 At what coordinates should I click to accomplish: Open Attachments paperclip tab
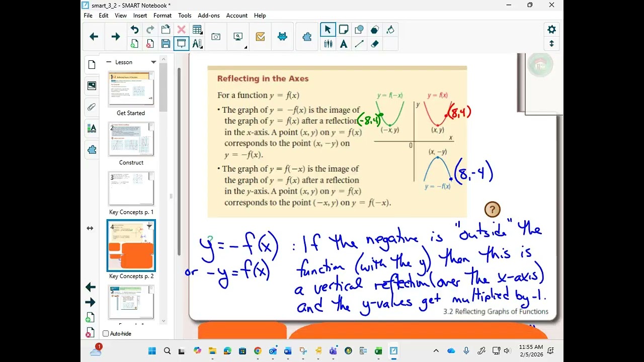(92, 107)
